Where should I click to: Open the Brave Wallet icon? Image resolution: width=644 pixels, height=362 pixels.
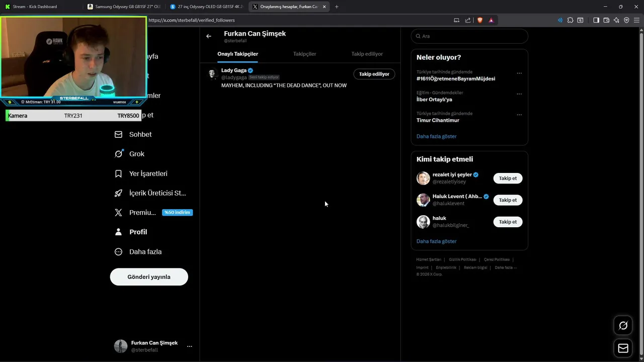(x=606, y=20)
